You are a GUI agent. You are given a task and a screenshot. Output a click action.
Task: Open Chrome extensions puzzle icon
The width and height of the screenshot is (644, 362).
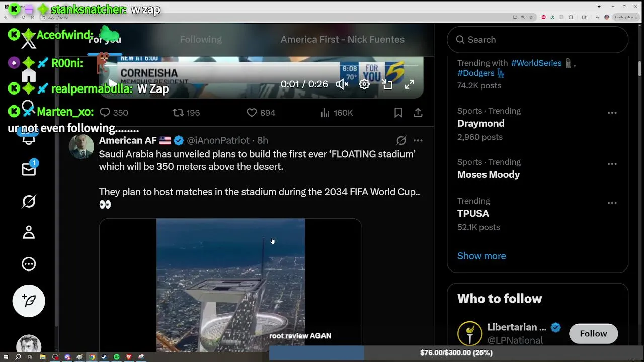571,17
